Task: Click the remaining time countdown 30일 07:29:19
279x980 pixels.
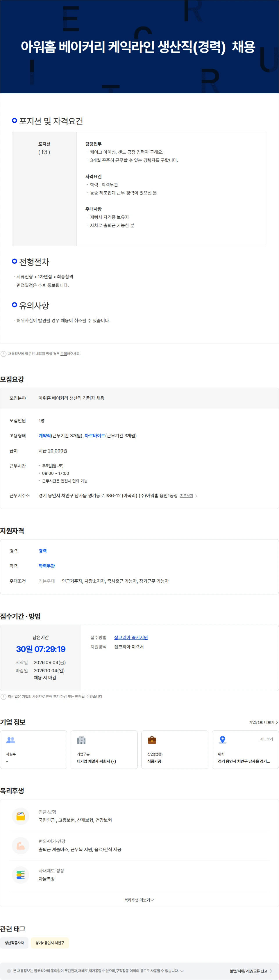Action: click(41, 649)
